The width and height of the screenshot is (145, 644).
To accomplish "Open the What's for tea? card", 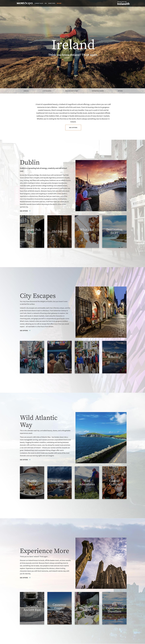I will click(x=87, y=232).
